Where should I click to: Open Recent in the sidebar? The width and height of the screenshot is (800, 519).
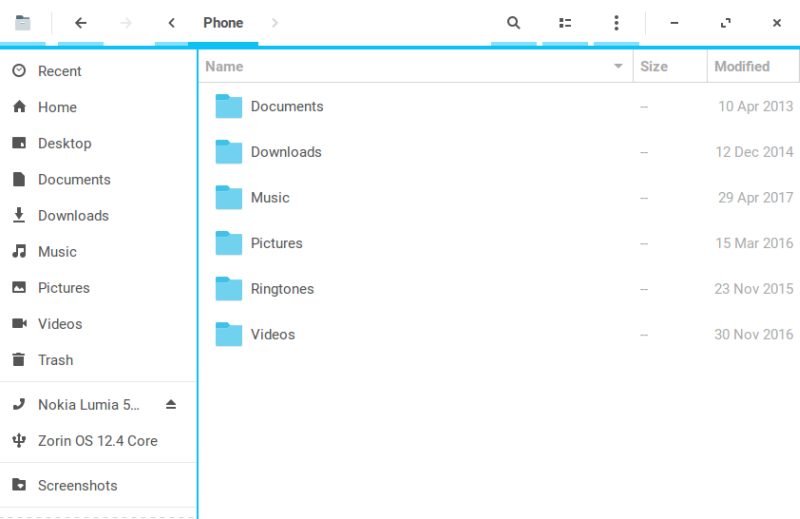[x=98, y=71]
